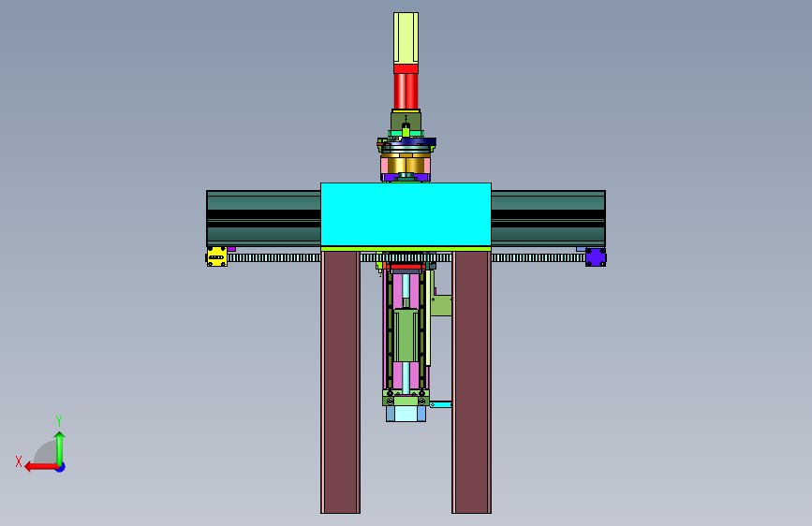Click the red X axis arrow of the triad
The width and height of the screenshot is (812, 526).
click(41, 467)
